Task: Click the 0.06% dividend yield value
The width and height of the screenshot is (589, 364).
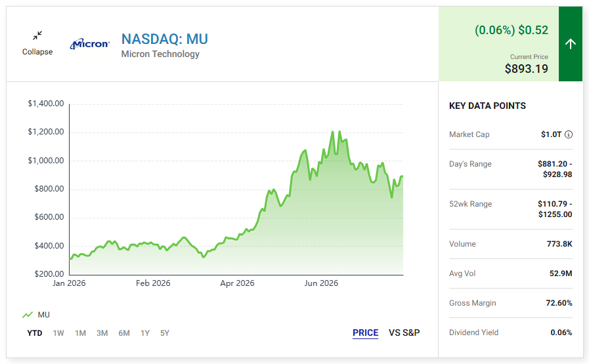Action: pos(561,333)
